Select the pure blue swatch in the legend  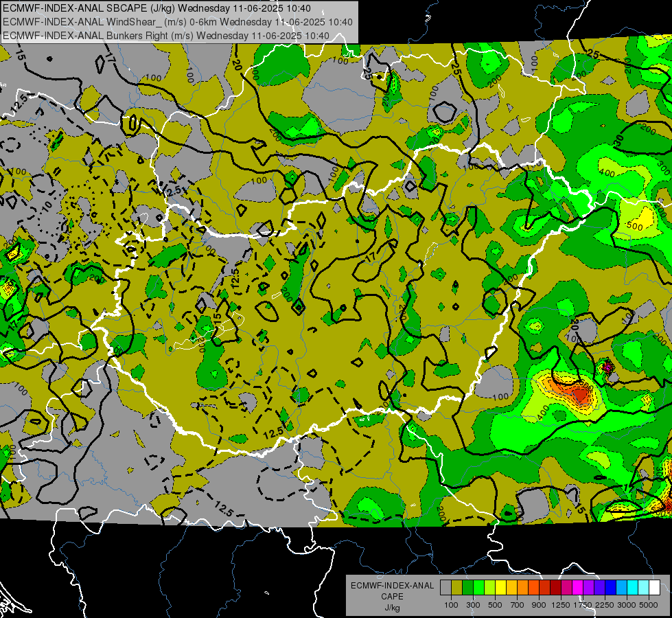pos(610,588)
